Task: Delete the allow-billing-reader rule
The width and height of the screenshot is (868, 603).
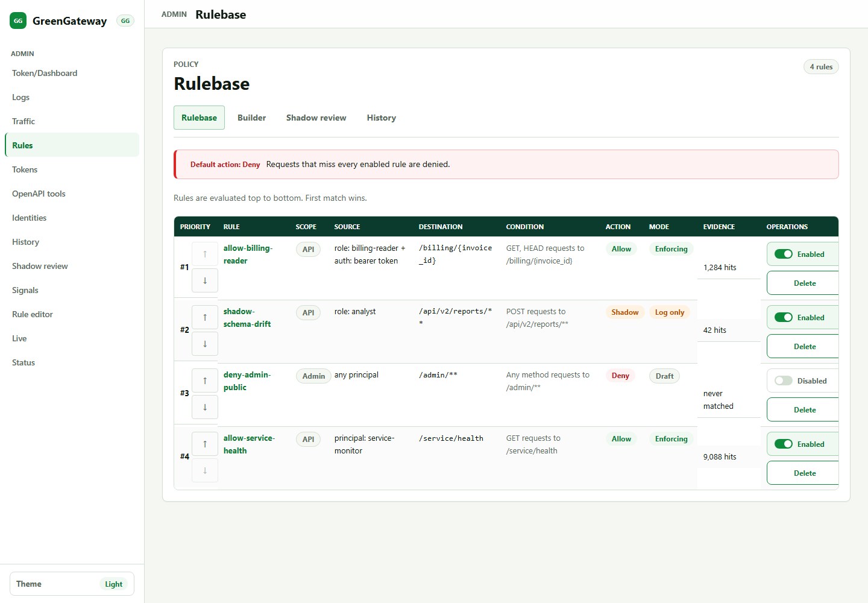Action: [803, 283]
